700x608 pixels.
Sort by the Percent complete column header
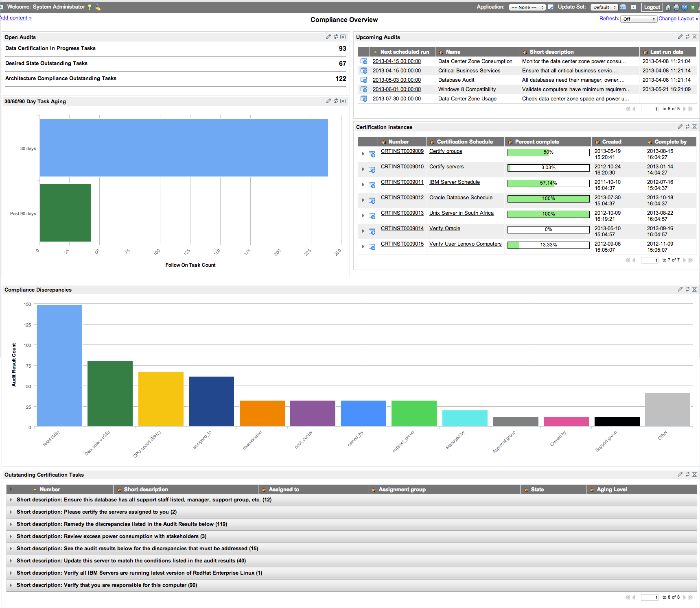point(537,142)
